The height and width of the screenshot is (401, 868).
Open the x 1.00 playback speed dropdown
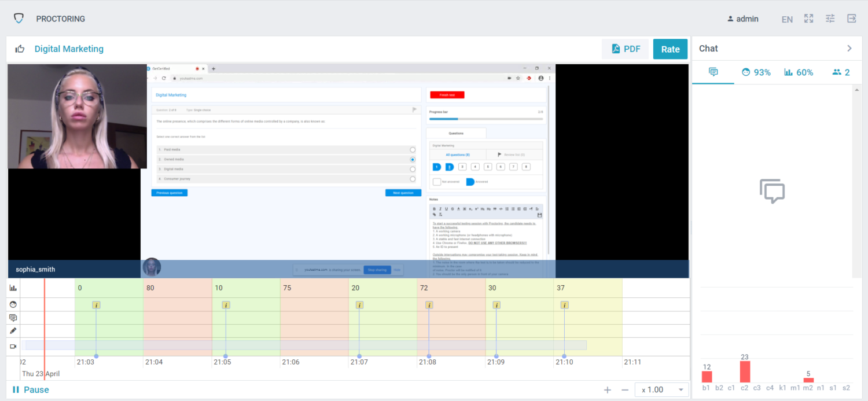click(x=661, y=390)
